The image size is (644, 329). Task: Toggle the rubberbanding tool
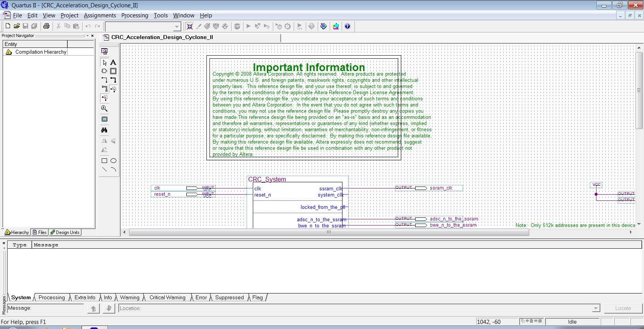pyautogui.click(x=113, y=89)
